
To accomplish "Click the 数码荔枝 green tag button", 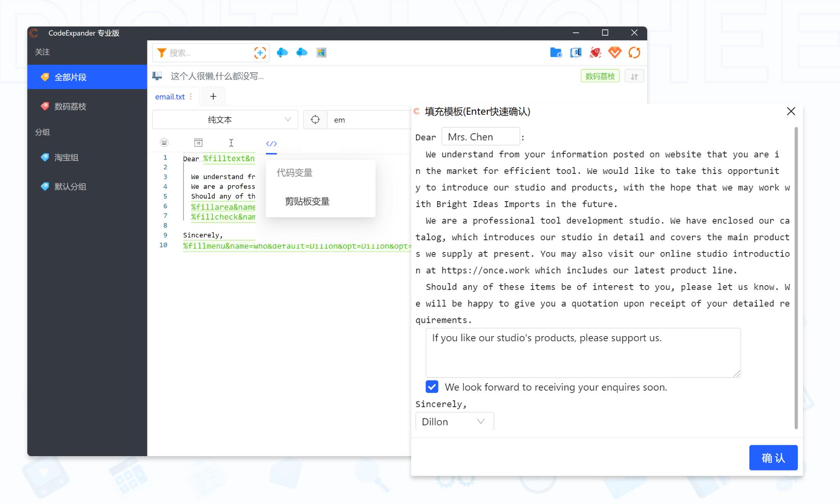I will pyautogui.click(x=600, y=76).
